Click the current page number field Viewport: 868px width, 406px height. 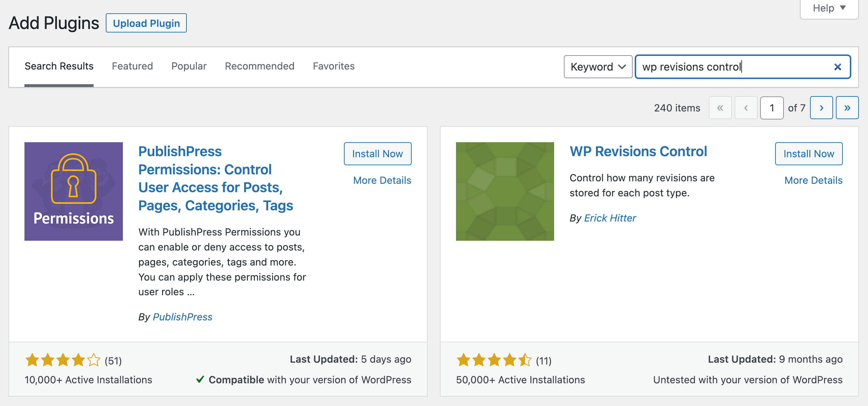click(772, 108)
